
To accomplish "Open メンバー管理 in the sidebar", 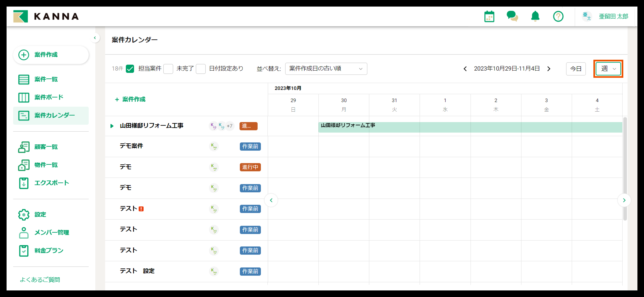I will tap(51, 233).
